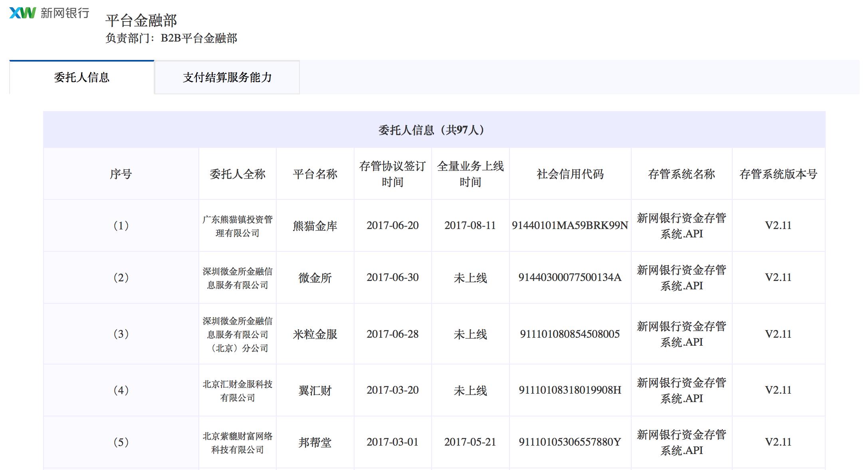Open the 支付结算服务能力 tab
This screenshot has width=868, height=470.
(227, 77)
